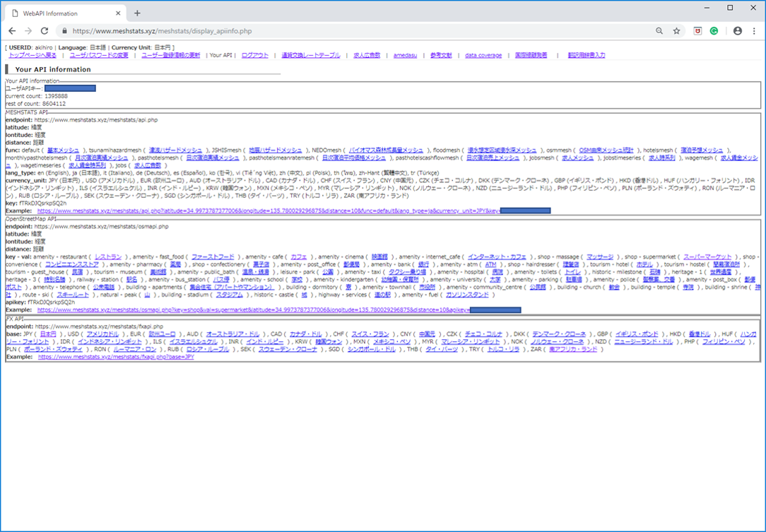Click the 基本メッシュ default func link
Viewport: 766px width, 532px height.
(64, 150)
